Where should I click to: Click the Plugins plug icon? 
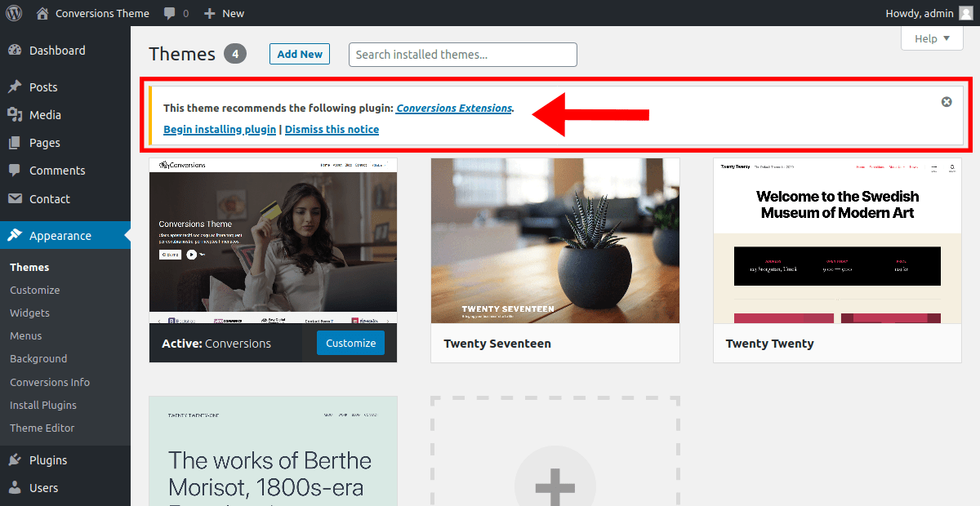(x=15, y=460)
